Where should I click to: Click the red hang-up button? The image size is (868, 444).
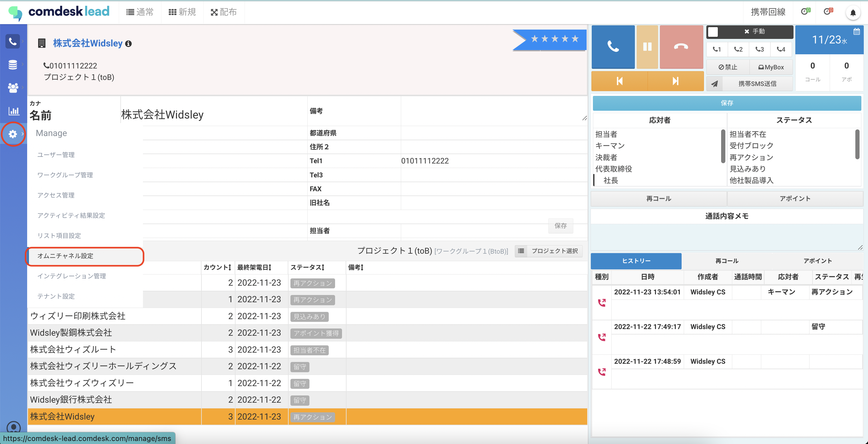[x=681, y=46]
